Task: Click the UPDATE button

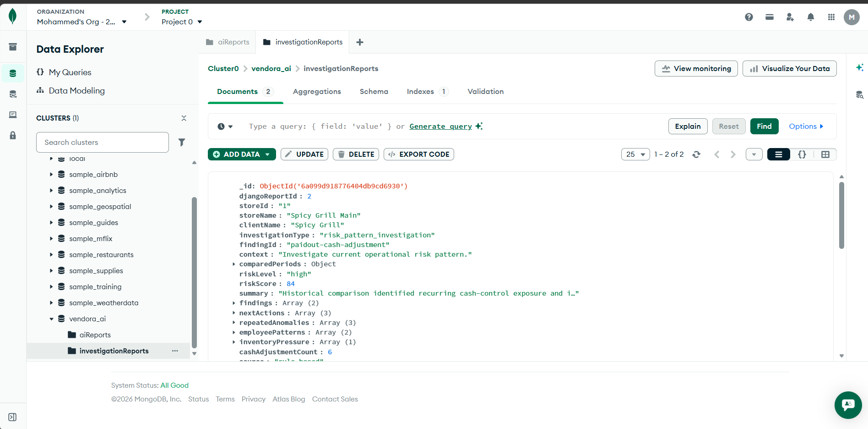Action: pyautogui.click(x=304, y=154)
